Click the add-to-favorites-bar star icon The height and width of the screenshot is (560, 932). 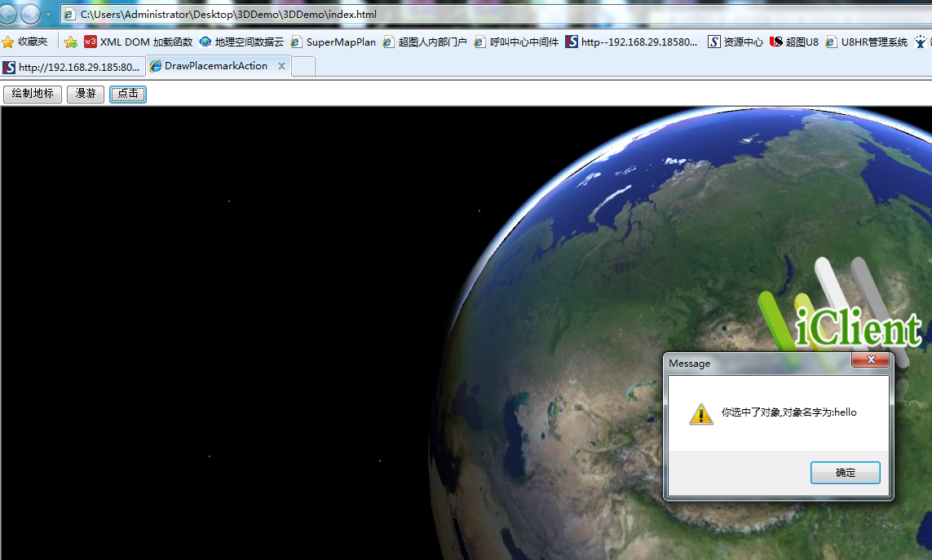coord(71,42)
